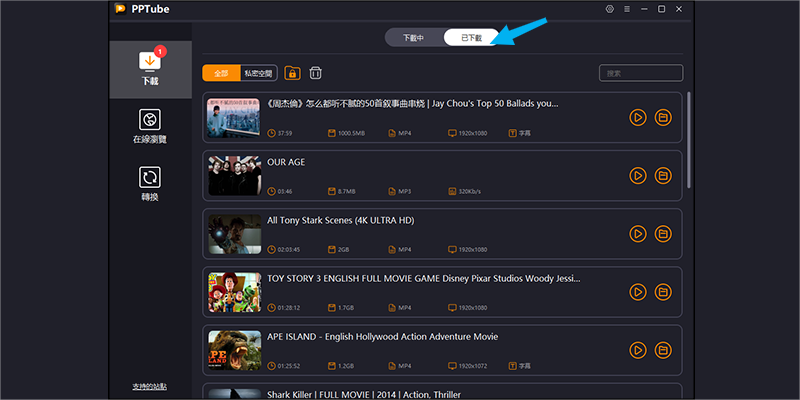The width and height of the screenshot is (800, 400).
Task: Open file folder for APE ISLAND
Action: 663,350
